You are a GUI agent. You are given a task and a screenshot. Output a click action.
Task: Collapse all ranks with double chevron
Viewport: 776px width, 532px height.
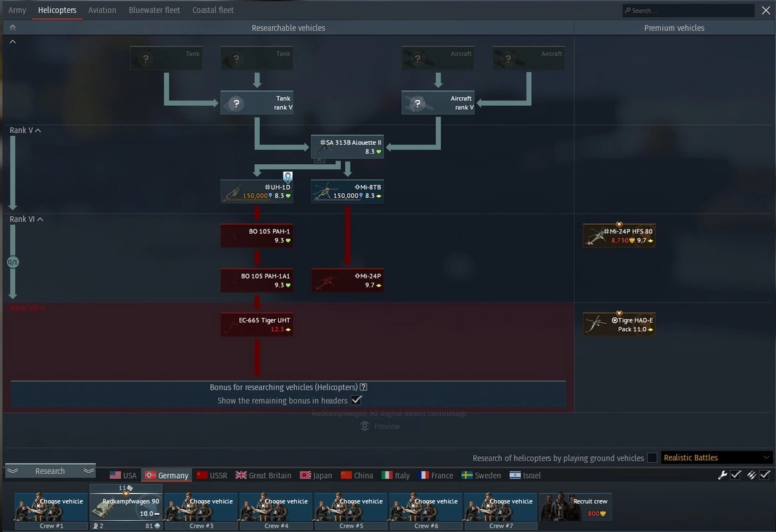(x=13, y=28)
